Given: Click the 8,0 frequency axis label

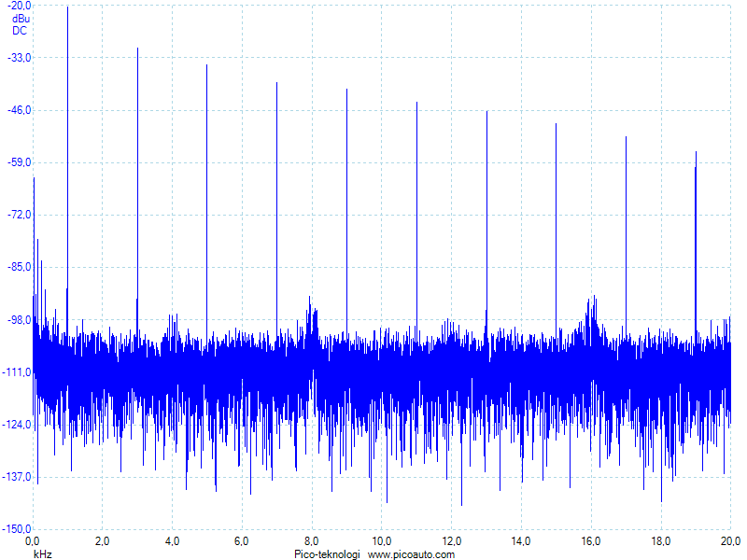Looking at the screenshot, I should 312,541.
